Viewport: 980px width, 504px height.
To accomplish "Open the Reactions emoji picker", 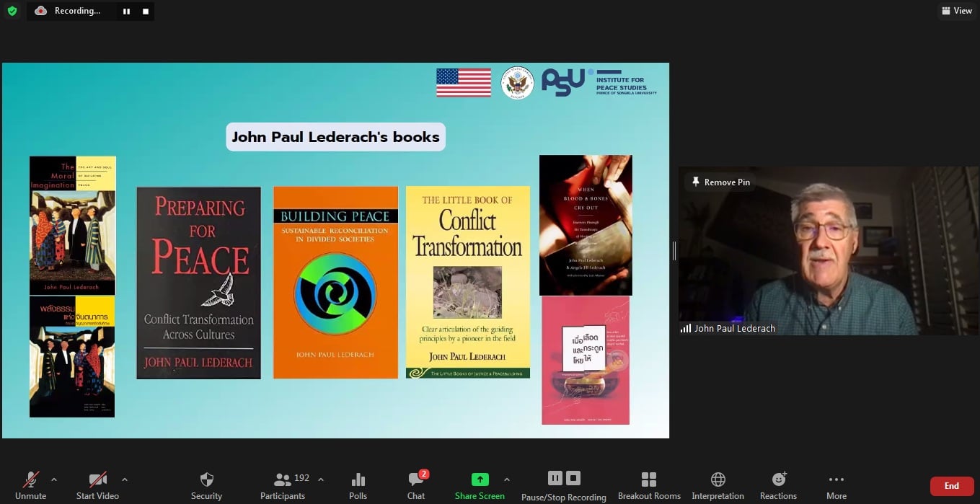I will click(x=778, y=486).
